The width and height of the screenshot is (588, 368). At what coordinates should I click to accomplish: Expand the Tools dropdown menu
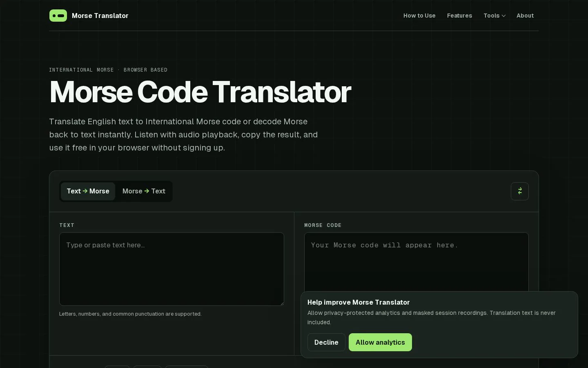(x=494, y=16)
